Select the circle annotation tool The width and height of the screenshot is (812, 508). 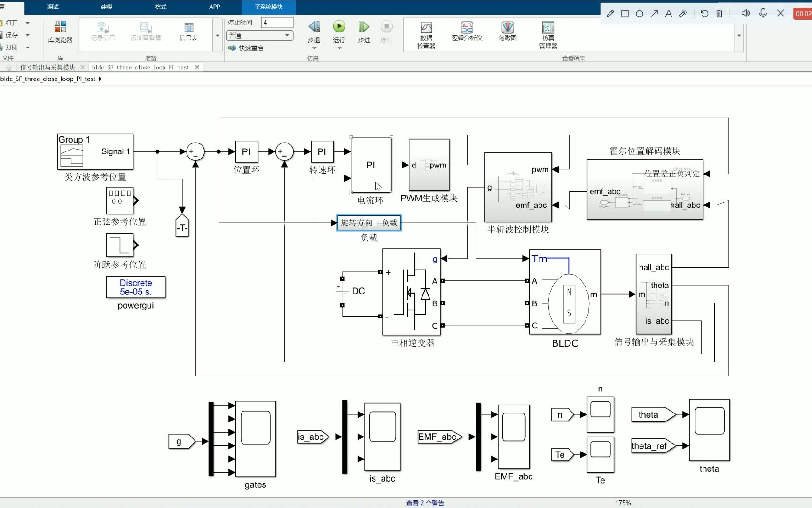pos(640,14)
